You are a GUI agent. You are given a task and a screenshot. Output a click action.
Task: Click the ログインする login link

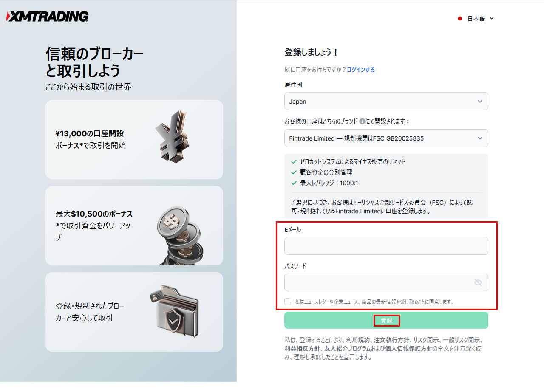click(361, 70)
